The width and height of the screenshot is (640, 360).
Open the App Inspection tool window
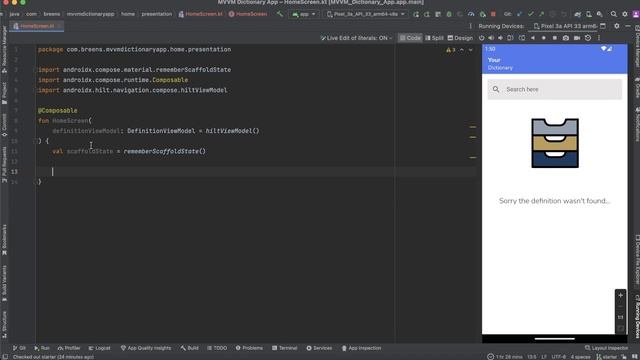point(361,348)
